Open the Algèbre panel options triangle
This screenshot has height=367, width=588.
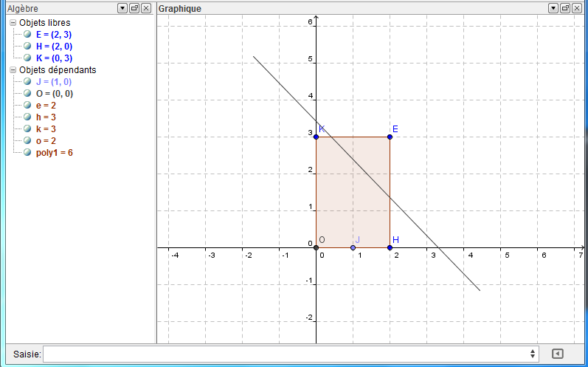(x=122, y=7)
